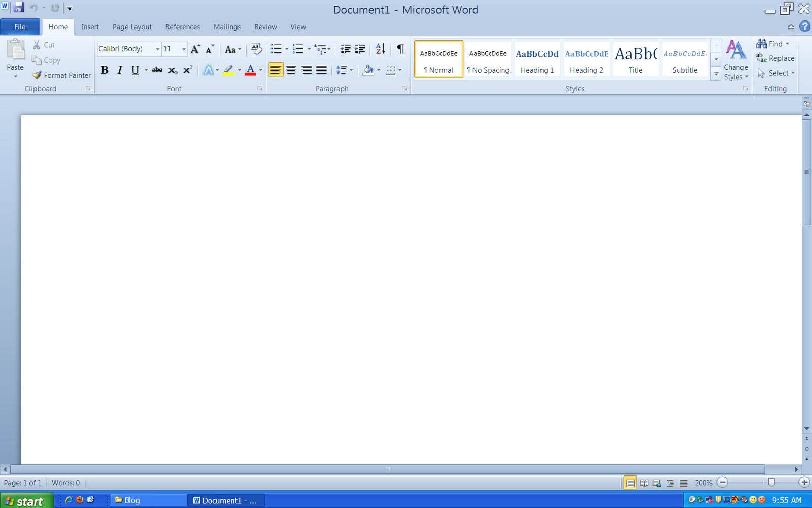Click the Text Effects glowing A icon
This screenshot has width=812, height=508.
point(208,70)
